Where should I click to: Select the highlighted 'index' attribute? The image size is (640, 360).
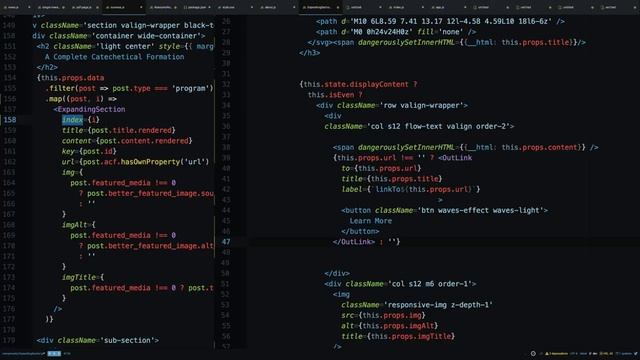pos(73,120)
